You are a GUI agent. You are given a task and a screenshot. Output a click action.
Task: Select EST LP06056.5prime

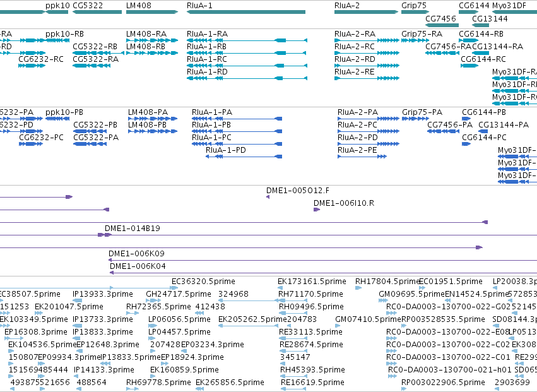pos(179,319)
